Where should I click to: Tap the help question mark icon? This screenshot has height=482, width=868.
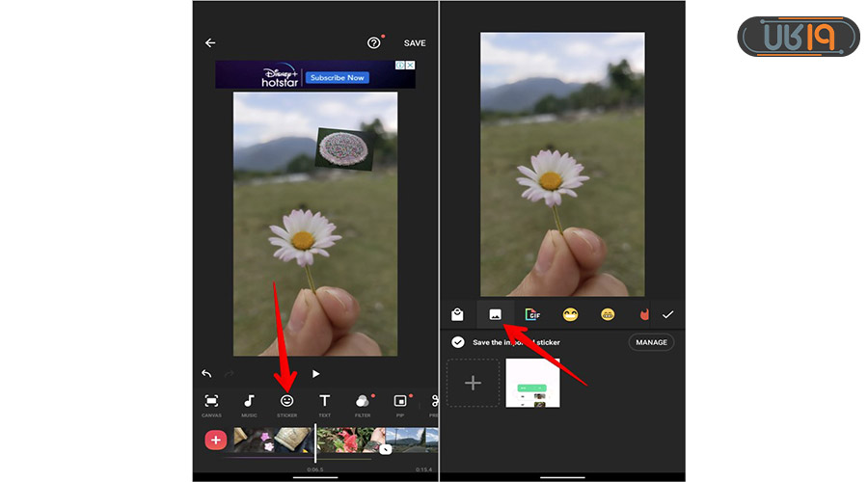point(374,43)
